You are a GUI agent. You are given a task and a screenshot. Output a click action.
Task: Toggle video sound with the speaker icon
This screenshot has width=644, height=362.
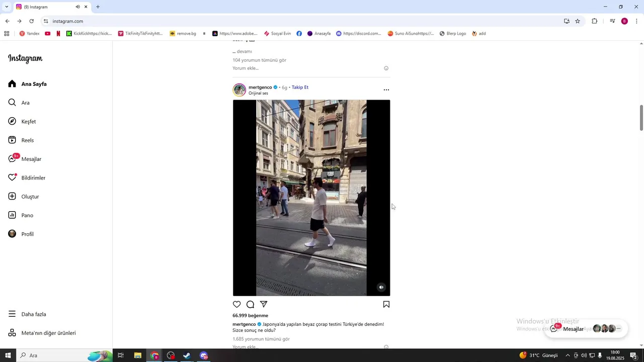click(381, 288)
